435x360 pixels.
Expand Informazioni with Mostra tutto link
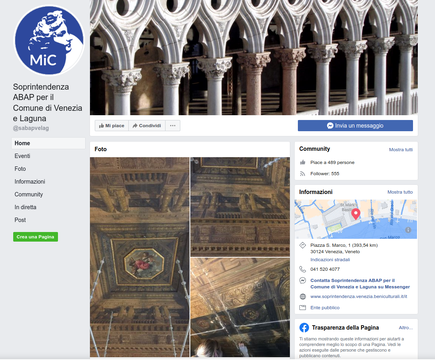(400, 192)
